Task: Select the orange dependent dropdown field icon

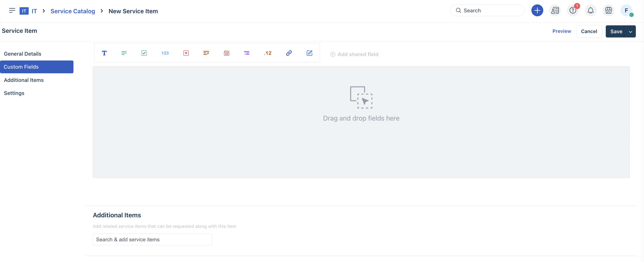Action: tap(206, 53)
